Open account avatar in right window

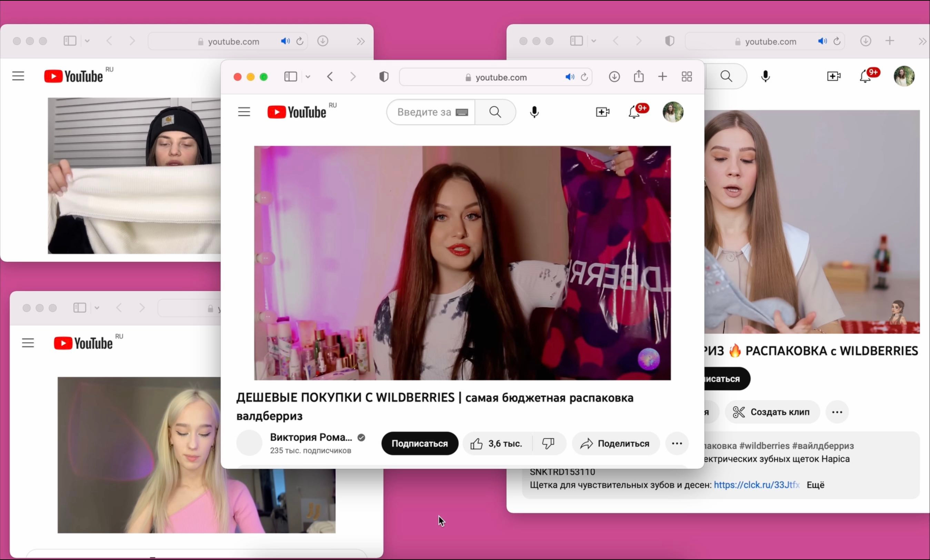tap(904, 76)
